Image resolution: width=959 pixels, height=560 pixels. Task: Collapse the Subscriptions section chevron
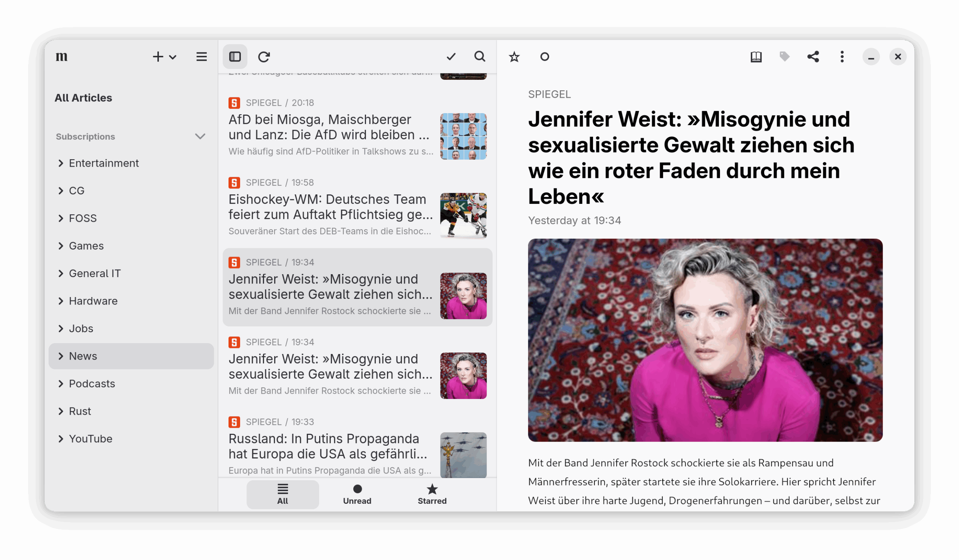click(x=200, y=136)
